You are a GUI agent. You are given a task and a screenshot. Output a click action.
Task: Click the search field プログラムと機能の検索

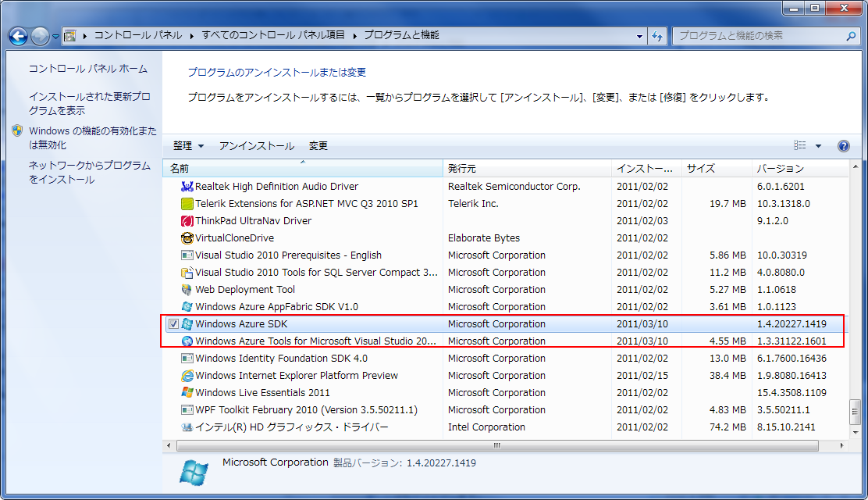coord(759,35)
